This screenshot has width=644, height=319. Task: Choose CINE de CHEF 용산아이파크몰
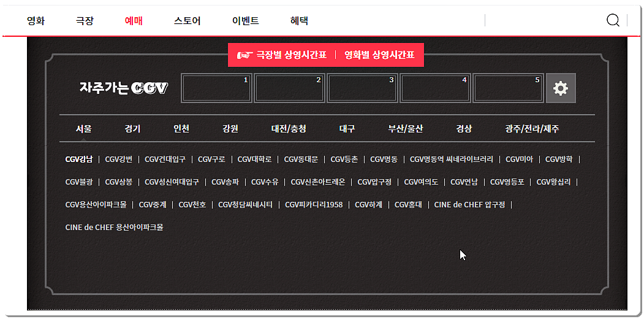pos(114,227)
